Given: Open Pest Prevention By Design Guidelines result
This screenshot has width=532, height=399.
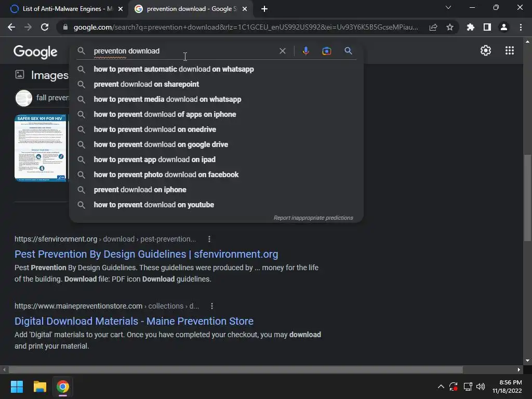Looking at the screenshot, I should (x=146, y=254).
